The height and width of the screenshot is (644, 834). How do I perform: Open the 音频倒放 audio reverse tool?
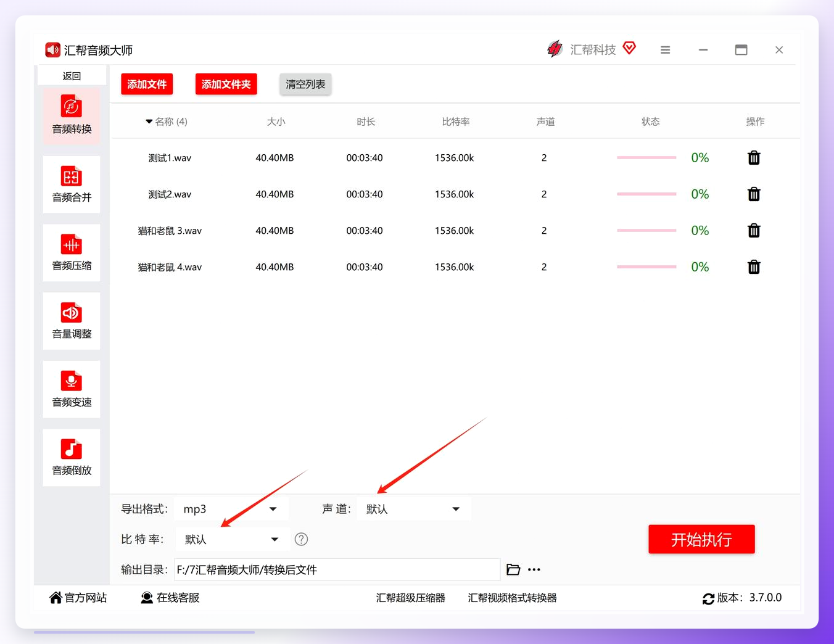tap(72, 458)
